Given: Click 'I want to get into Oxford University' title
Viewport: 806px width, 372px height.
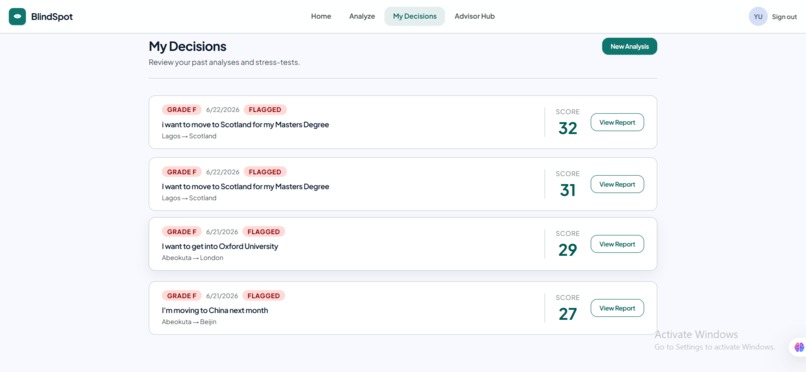Looking at the screenshot, I should [220, 246].
